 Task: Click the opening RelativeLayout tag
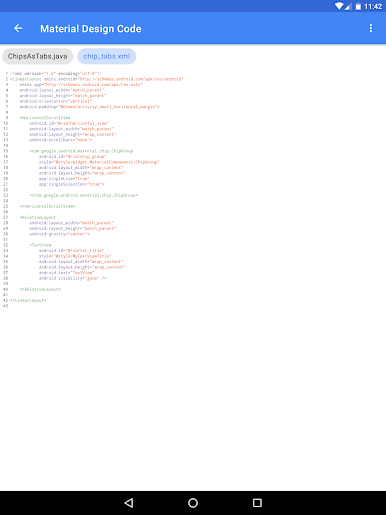(38, 217)
